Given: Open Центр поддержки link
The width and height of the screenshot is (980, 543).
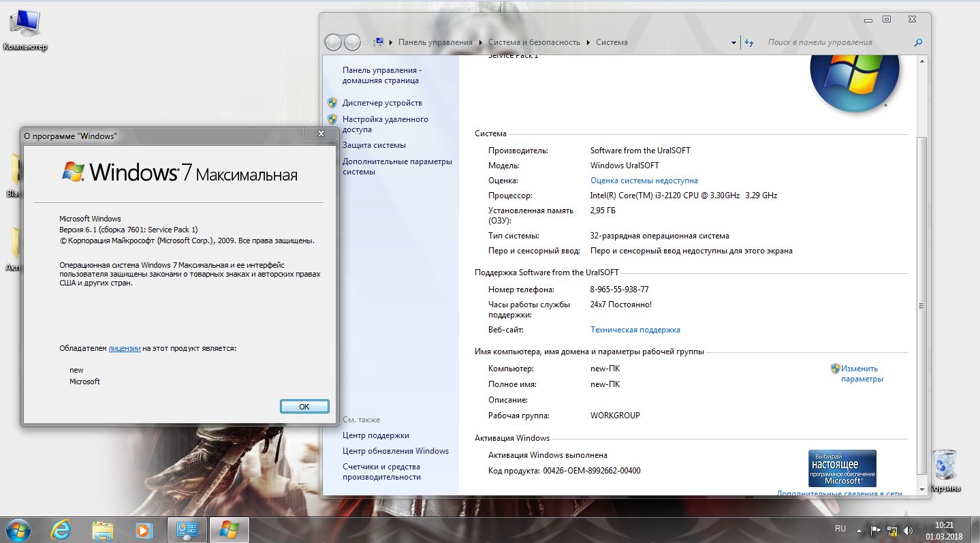Looking at the screenshot, I should [376, 435].
